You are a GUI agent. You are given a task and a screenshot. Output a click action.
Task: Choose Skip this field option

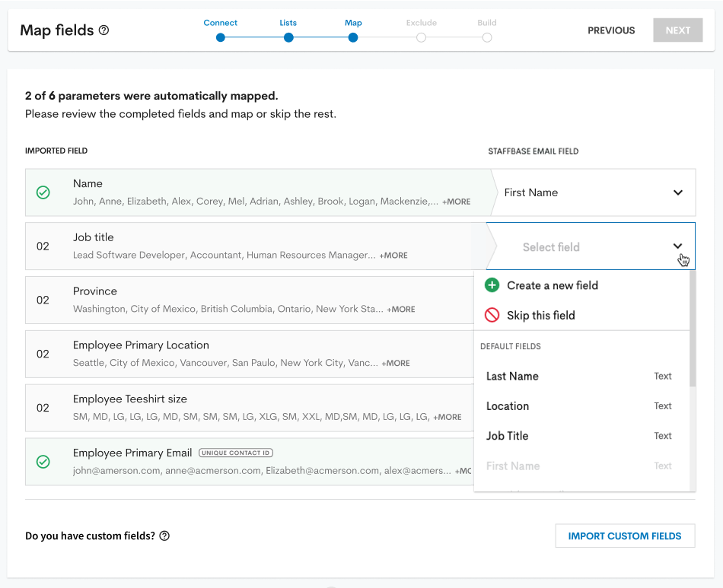[582, 315]
